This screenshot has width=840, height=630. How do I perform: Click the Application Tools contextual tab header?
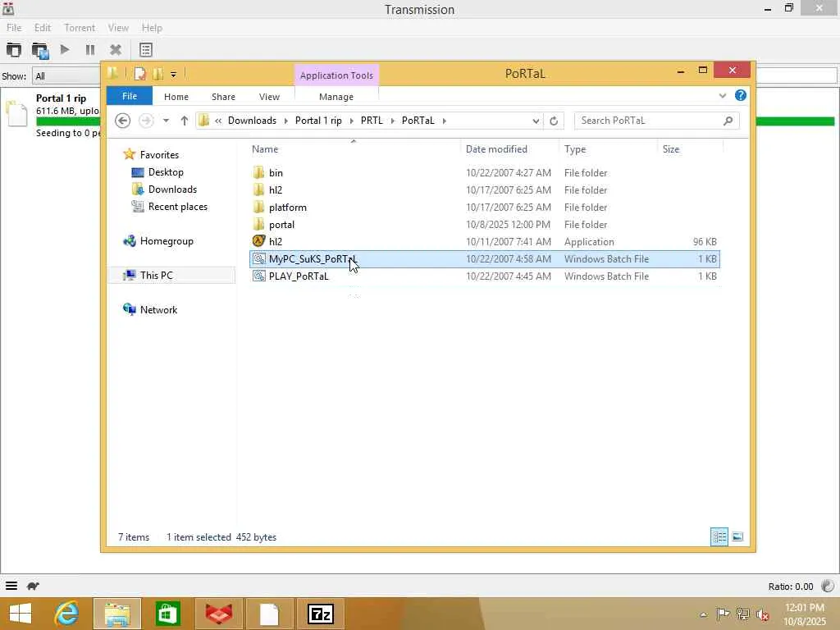[336, 75]
